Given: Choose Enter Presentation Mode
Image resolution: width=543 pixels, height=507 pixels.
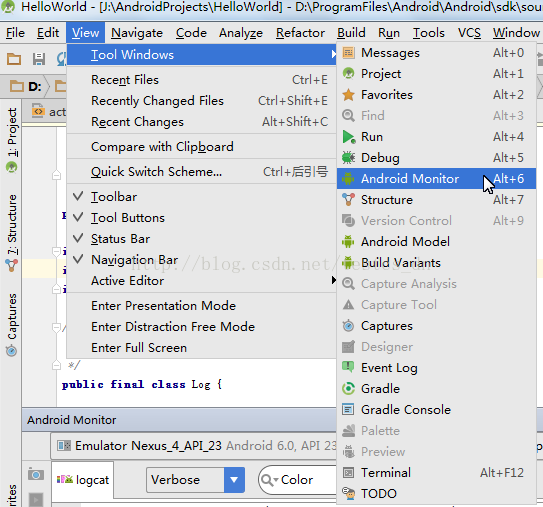Looking at the screenshot, I should 202,306.
